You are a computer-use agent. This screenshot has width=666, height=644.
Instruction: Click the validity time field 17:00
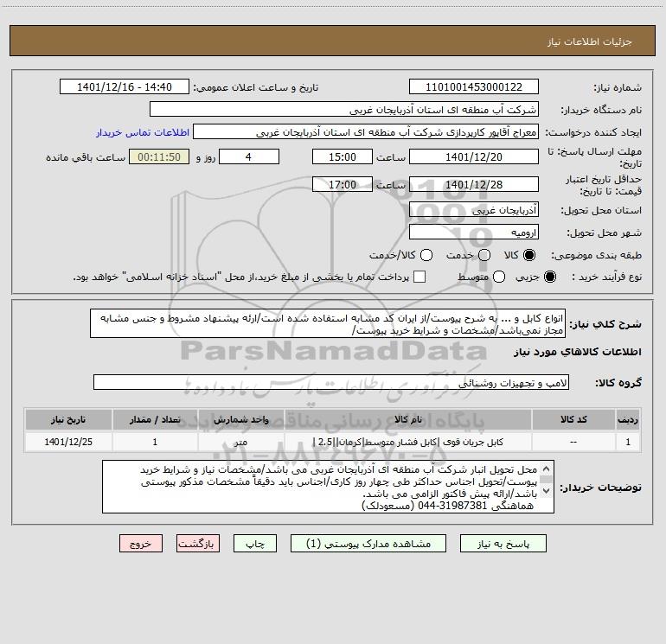343,184
